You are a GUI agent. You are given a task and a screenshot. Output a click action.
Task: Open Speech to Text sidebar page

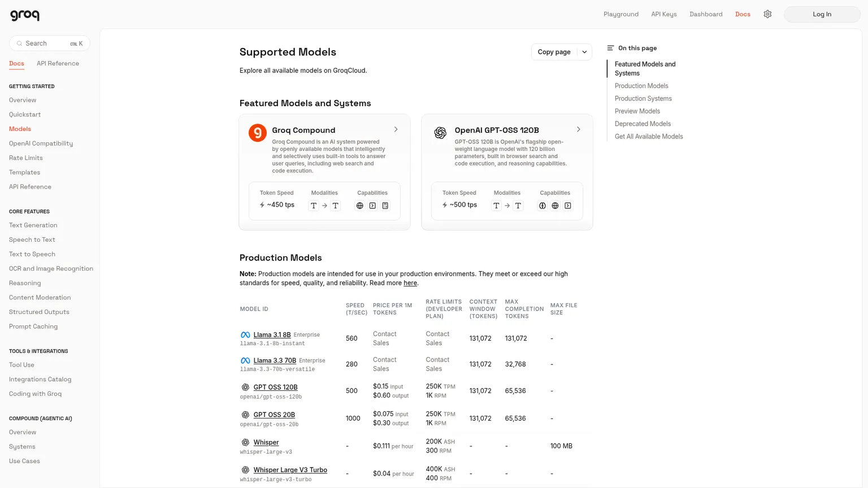(x=32, y=239)
